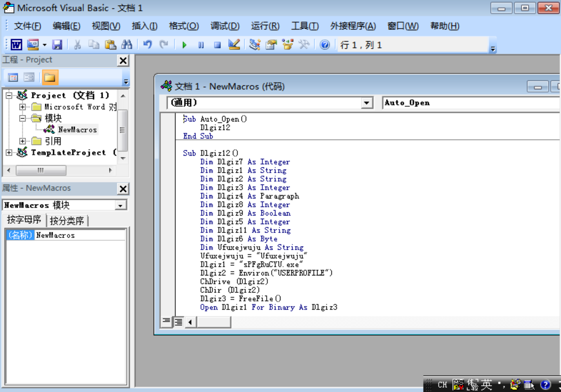The image size is (561, 392).
Task: Click the Insert UserForm toolbar icon
Action: (x=33, y=45)
